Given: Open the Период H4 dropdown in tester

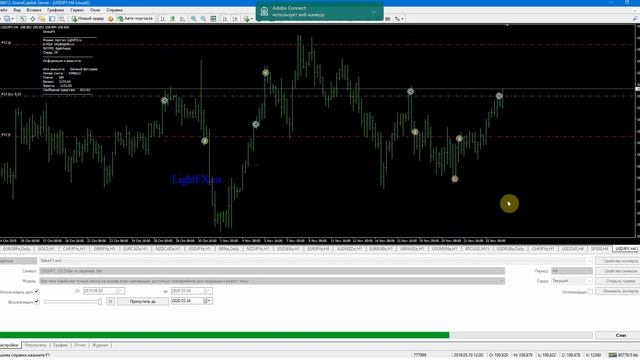Looking at the screenshot, I should click(572, 271).
